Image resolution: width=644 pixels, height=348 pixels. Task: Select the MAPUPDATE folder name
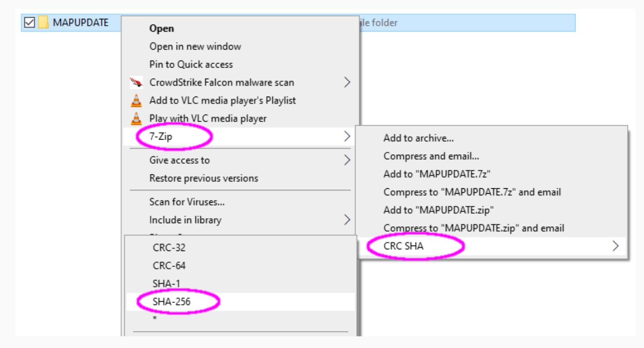[x=80, y=22]
